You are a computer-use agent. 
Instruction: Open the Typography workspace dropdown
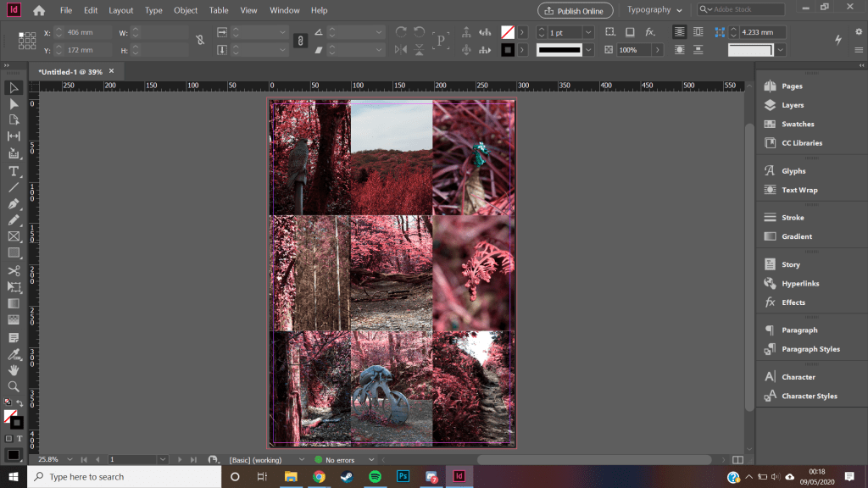[x=655, y=10]
